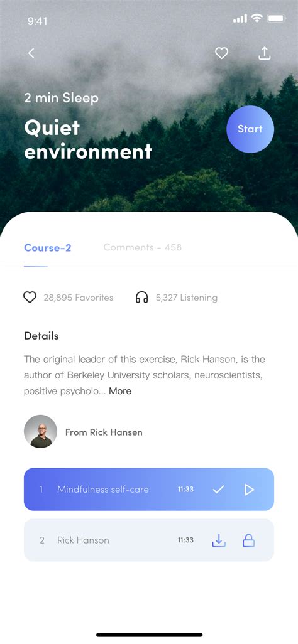Click the headphones icon near Listening
298x644 pixels.
click(141, 297)
